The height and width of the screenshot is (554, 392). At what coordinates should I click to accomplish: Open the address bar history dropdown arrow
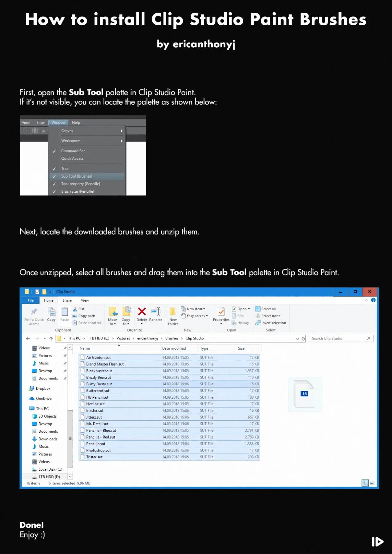pyautogui.click(x=297, y=339)
